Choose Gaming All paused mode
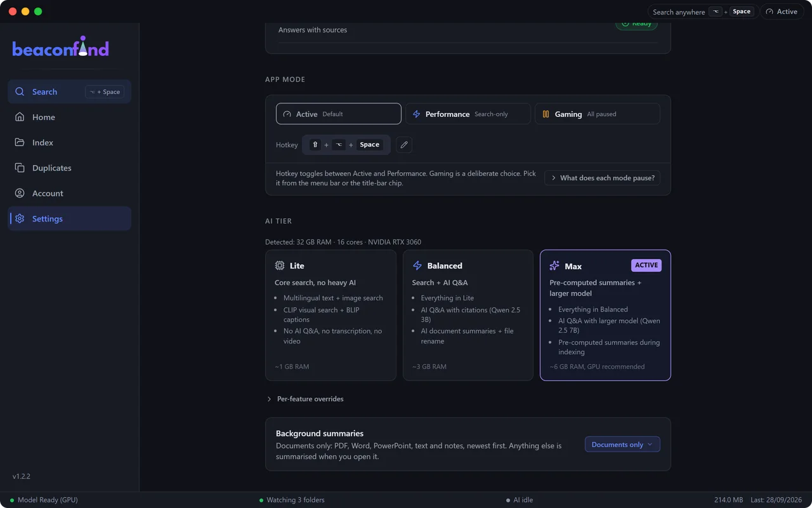The height and width of the screenshot is (508, 812). 598,114
